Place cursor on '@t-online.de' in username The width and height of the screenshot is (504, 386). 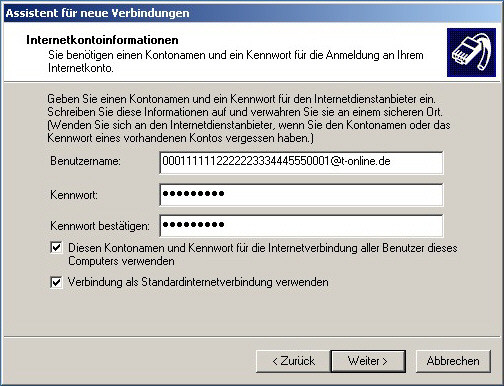click(x=360, y=161)
